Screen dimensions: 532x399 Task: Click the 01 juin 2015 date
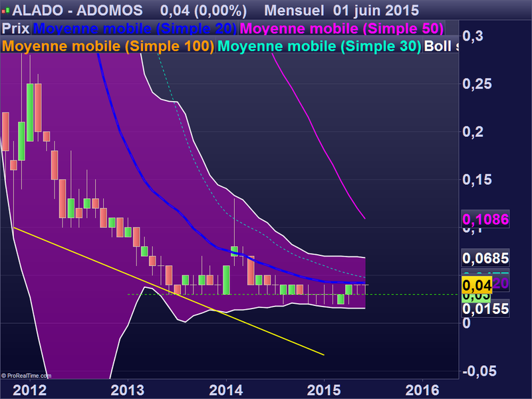pyautogui.click(x=376, y=11)
